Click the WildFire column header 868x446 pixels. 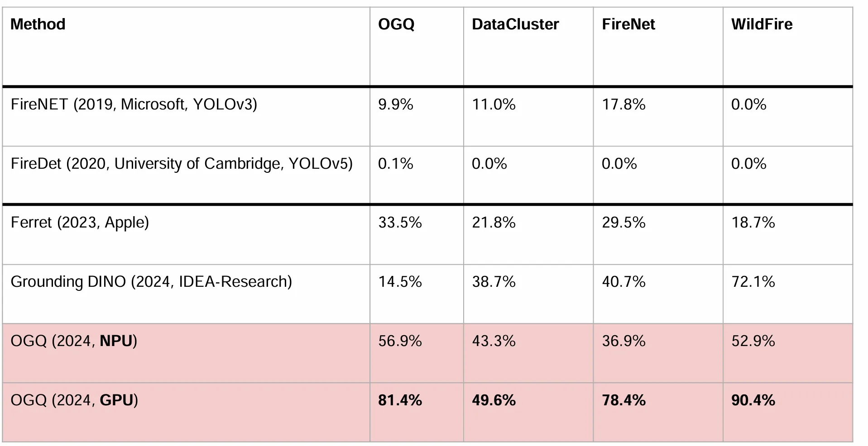coord(788,47)
